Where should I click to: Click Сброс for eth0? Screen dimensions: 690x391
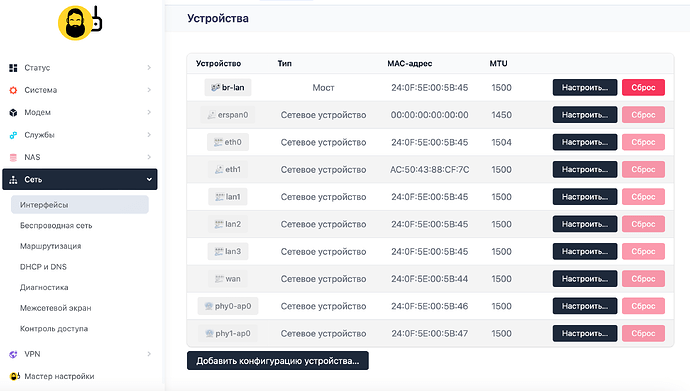643,142
